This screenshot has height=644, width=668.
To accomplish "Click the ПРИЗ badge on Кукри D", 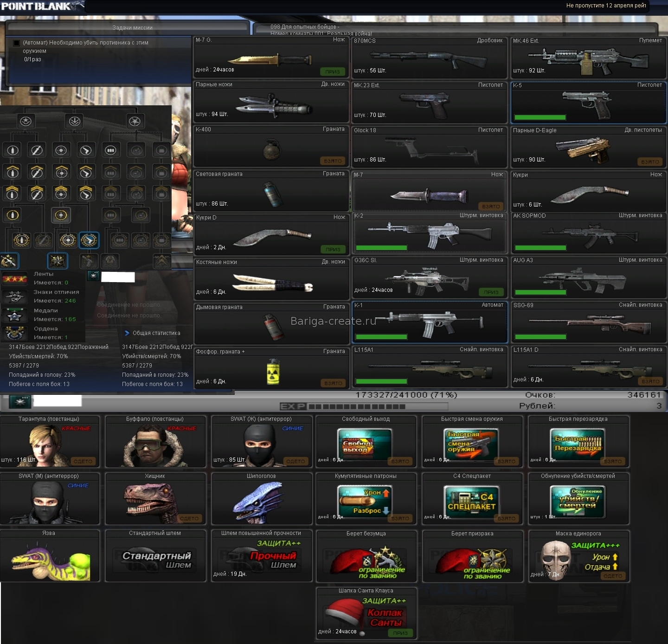I will click(x=333, y=250).
